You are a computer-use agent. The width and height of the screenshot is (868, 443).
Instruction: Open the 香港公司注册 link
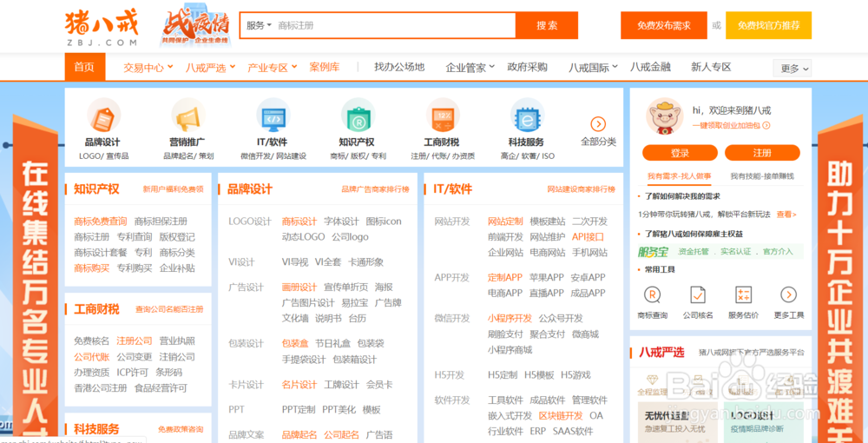101,387
